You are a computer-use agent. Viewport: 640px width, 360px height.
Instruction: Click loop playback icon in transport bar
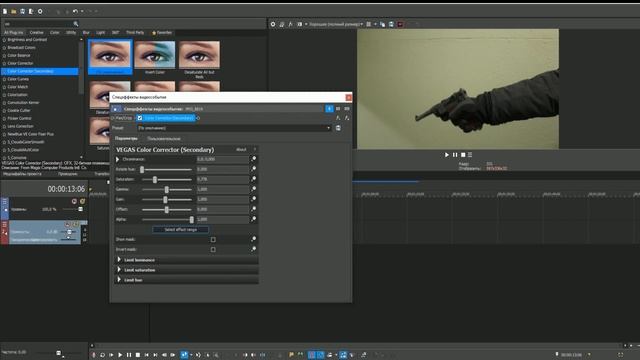pos(102,355)
